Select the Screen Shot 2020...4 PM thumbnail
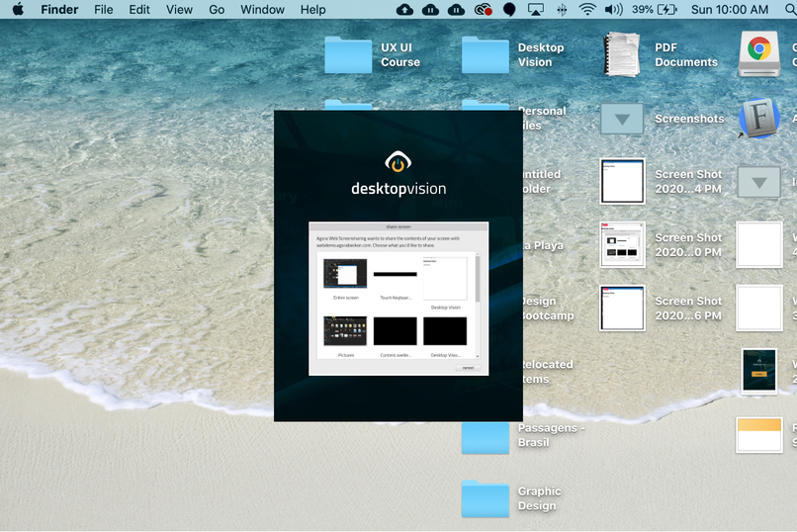 pyautogui.click(x=622, y=181)
